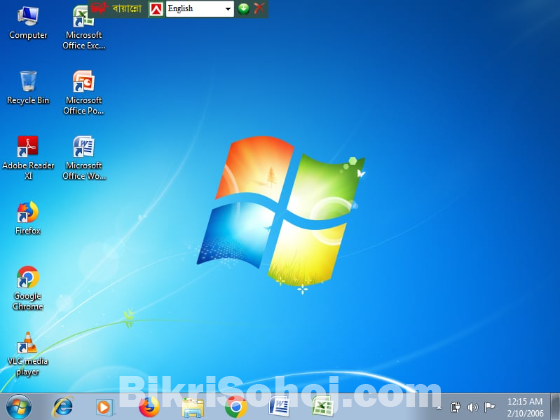Screen dimensions: 560x420
Task: Launch Internet Explorer from taskbar
Action: 62,407
